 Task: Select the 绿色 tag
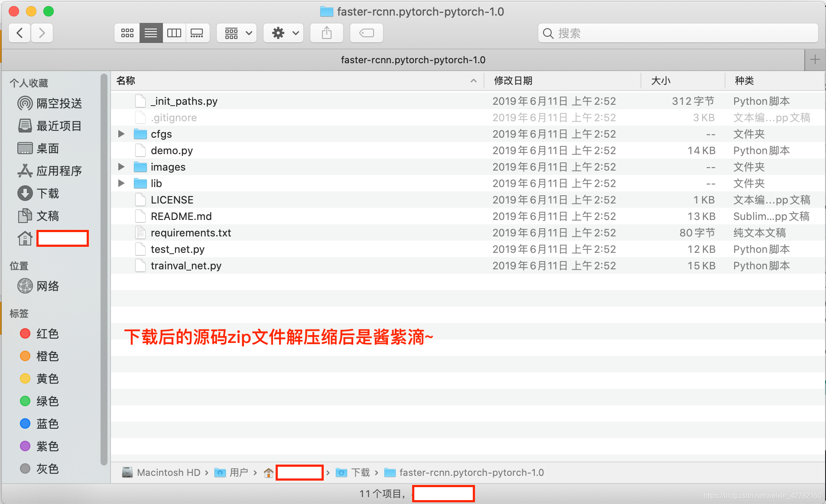[x=40, y=401]
